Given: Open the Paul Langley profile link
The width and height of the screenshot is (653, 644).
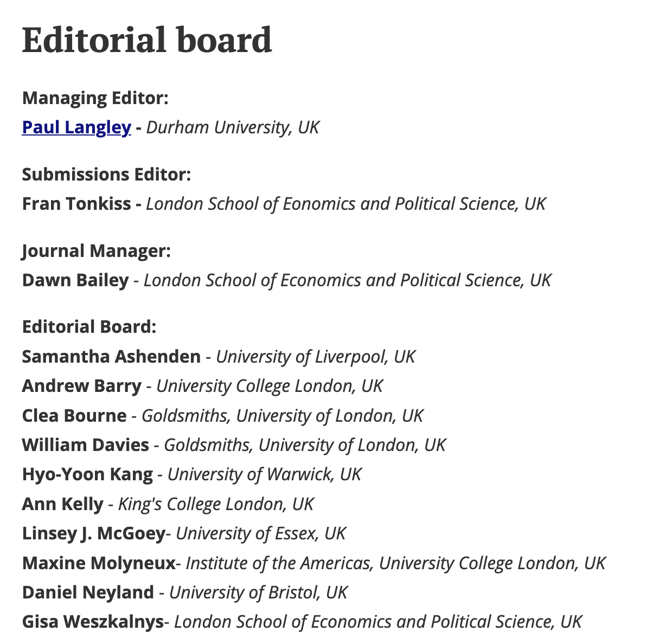Looking at the screenshot, I should pos(76,127).
